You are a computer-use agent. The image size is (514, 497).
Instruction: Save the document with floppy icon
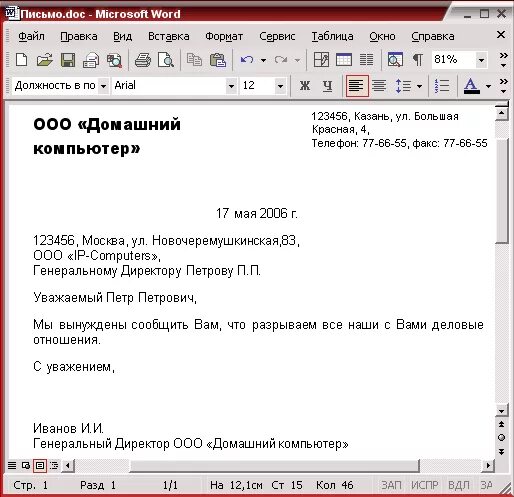pyautogui.click(x=68, y=60)
